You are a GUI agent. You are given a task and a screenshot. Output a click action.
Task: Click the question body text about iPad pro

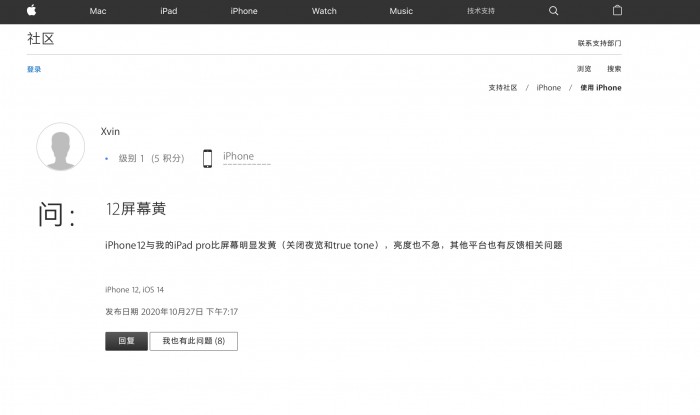333,245
